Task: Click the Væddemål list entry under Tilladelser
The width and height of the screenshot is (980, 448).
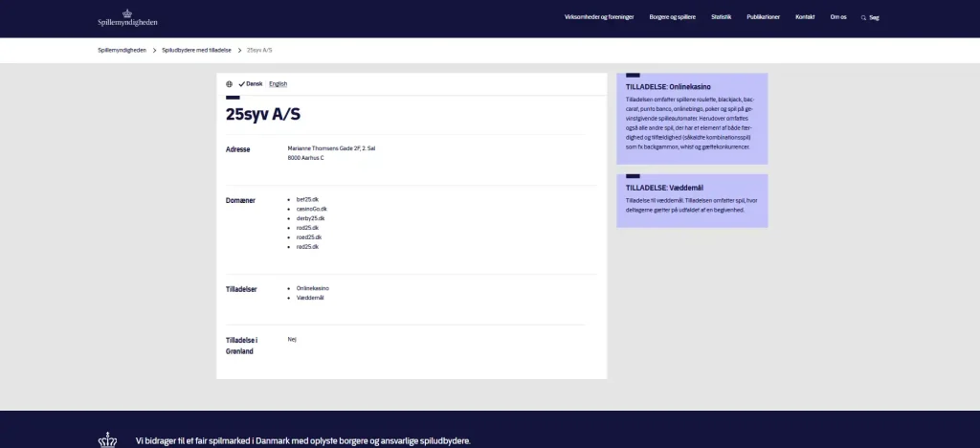Action: pyautogui.click(x=310, y=298)
